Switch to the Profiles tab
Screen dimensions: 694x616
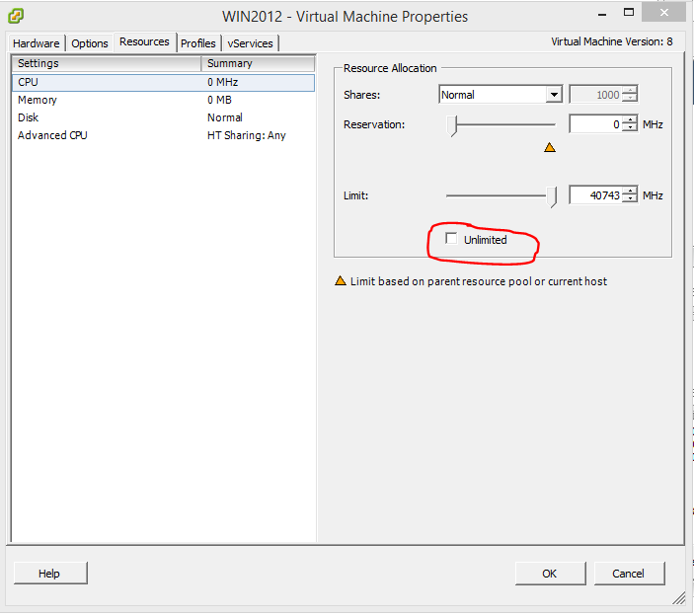pos(198,43)
